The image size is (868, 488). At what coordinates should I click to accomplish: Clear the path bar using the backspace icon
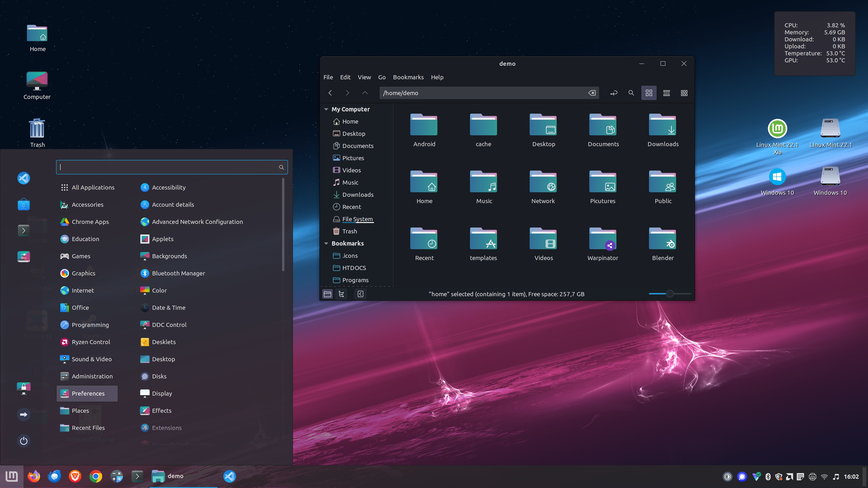[592, 93]
